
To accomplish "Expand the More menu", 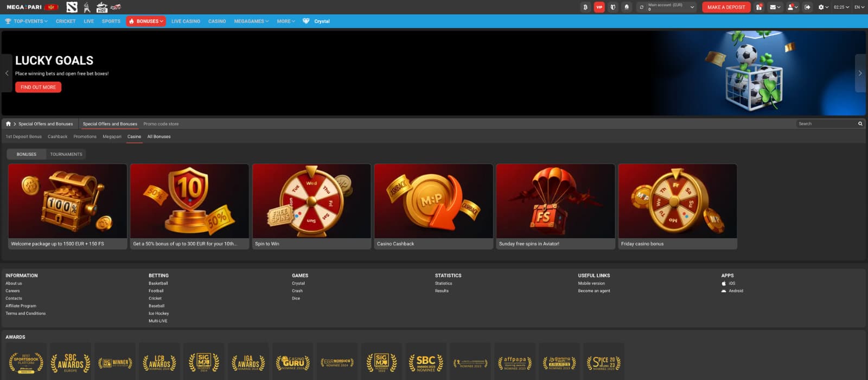I will tap(286, 21).
